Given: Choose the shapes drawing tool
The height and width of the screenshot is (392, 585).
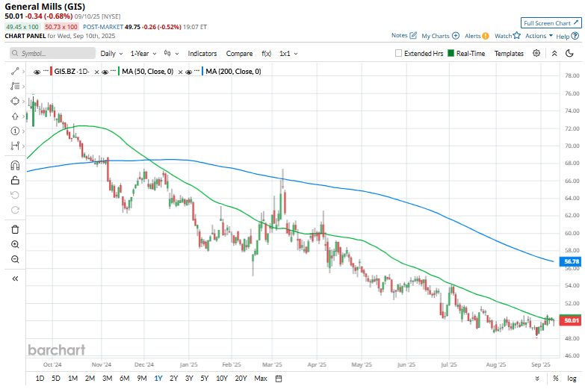Looking at the screenshot, I should pyautogui.click(x=15, y=101).
